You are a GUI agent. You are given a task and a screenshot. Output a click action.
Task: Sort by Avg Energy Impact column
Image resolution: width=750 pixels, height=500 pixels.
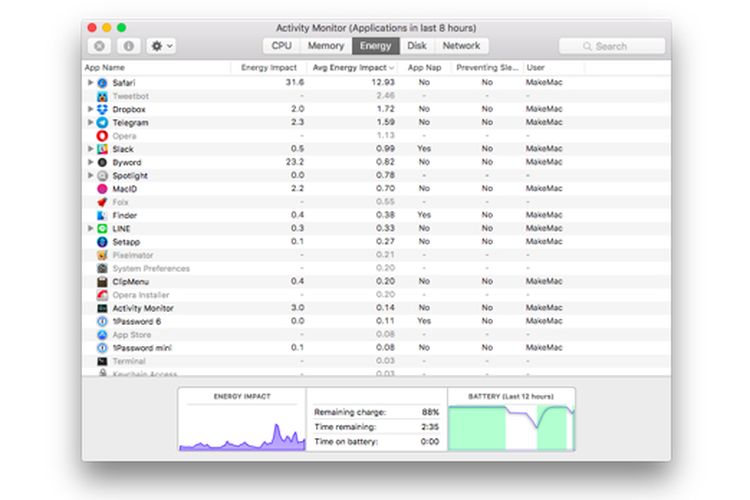pos(353,67)
